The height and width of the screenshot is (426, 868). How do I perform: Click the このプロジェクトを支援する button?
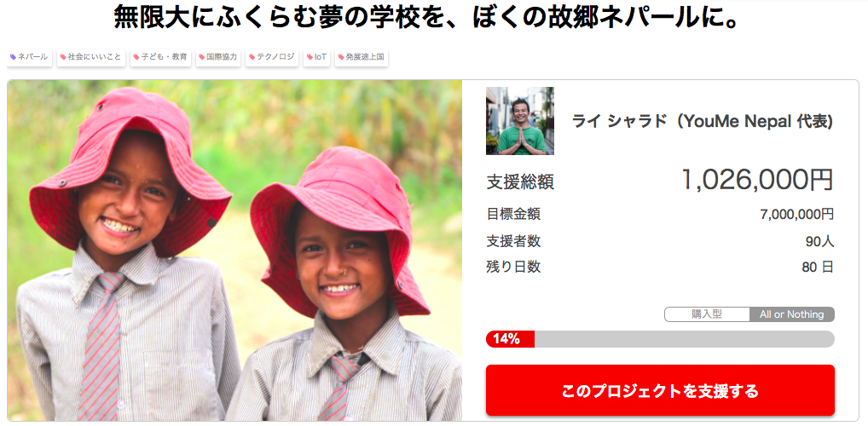660,390
